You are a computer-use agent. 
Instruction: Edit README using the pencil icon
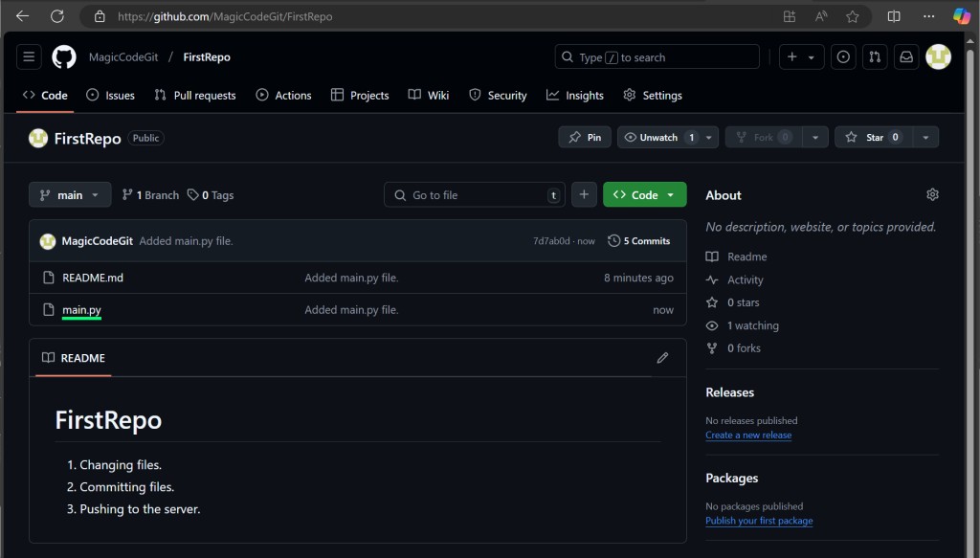[662, 358]
